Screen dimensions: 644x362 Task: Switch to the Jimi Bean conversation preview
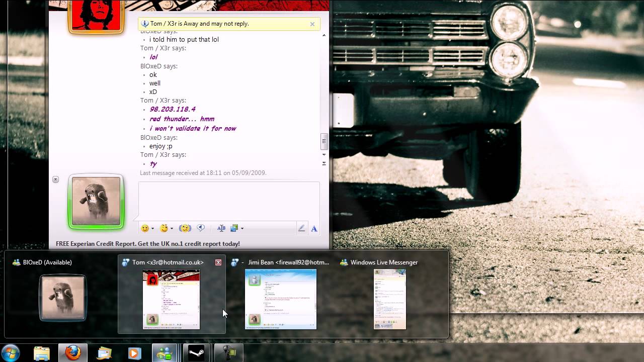(281, 294)
